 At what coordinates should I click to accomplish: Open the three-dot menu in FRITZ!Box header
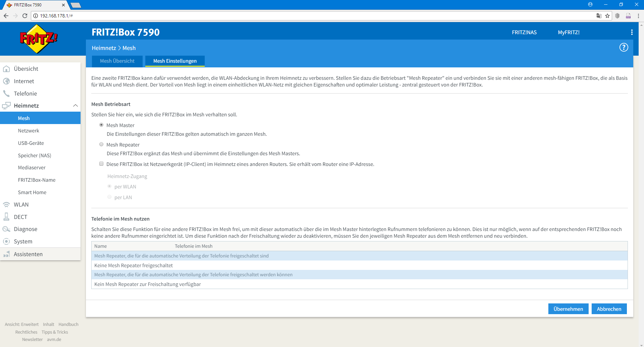coord(632,32)
